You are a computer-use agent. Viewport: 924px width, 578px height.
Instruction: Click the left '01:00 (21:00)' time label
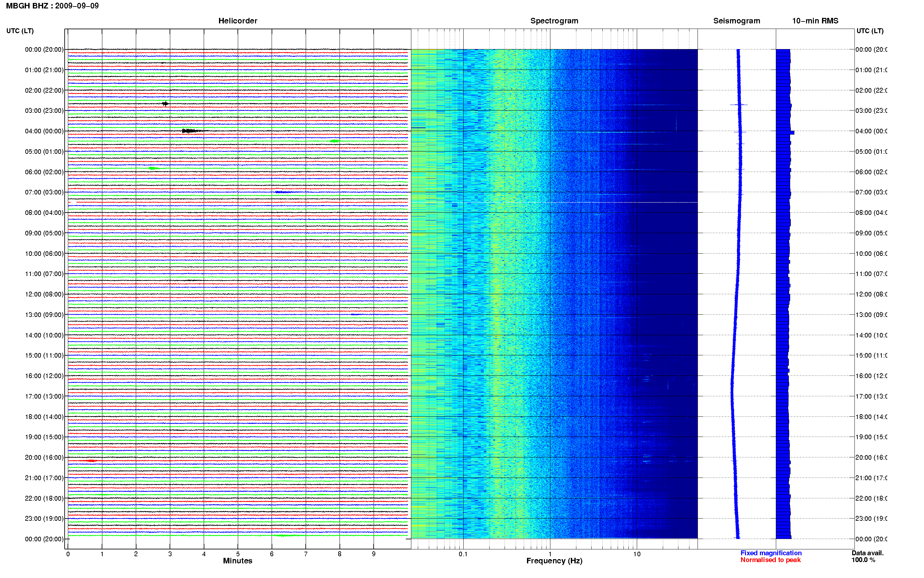tap(44, 70)
